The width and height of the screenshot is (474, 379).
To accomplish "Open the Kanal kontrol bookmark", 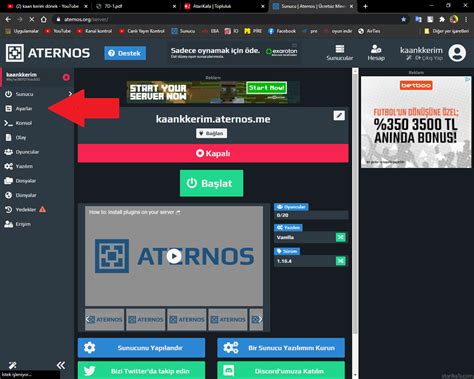I will (x=94, y=31).
